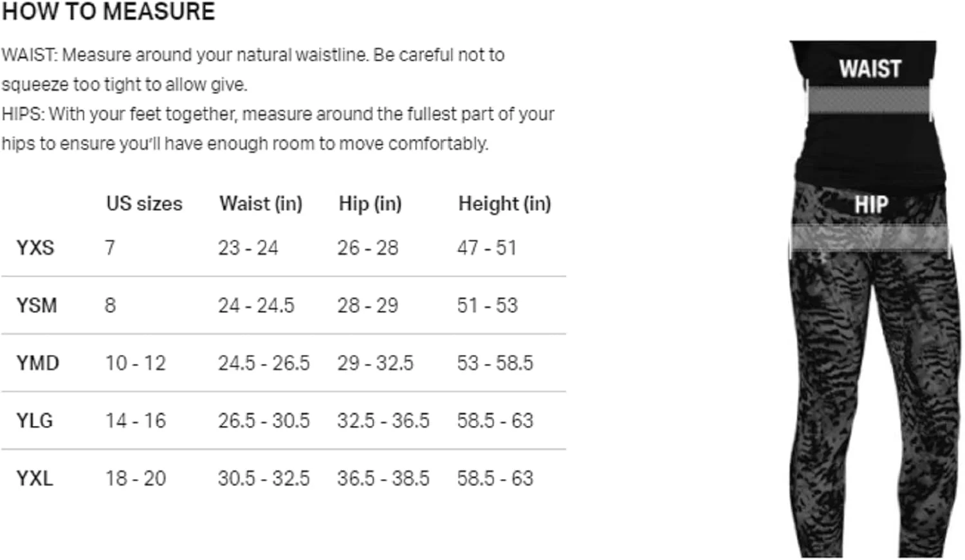Select the Height (in) column header
This screenshot has width=965, height=560.
[x=504, y=204]
